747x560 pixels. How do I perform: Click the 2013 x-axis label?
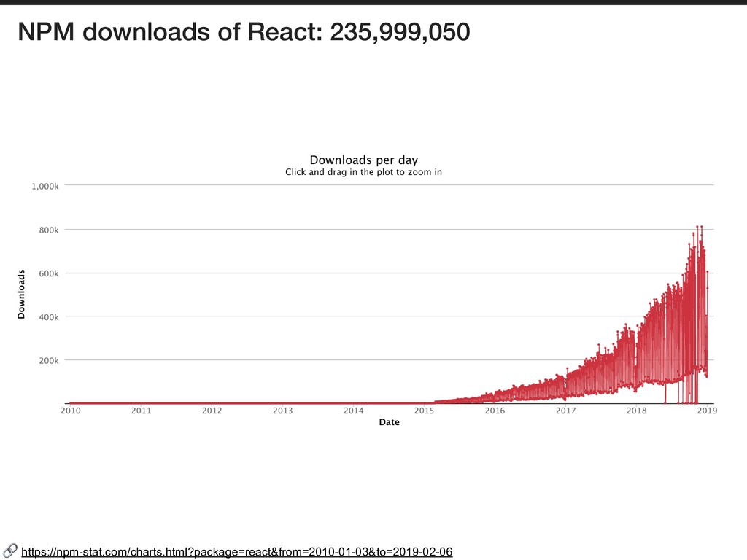pyautogui.click(x=282, y=411)
